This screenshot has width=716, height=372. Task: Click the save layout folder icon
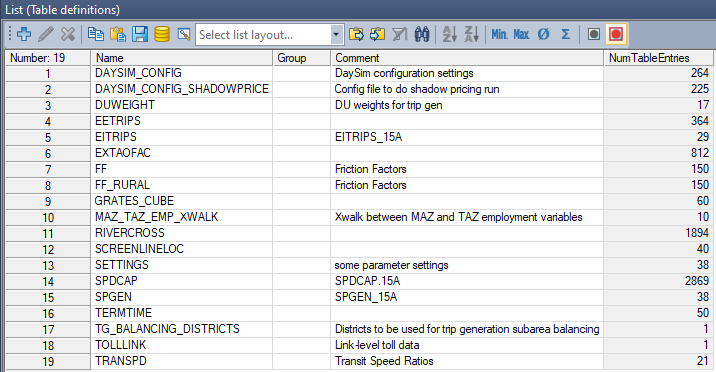point(378,34)
